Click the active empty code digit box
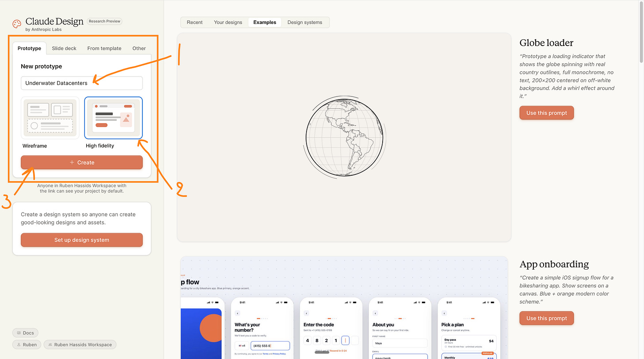Screen dimensions: 644x359 (x=345, y=340)
